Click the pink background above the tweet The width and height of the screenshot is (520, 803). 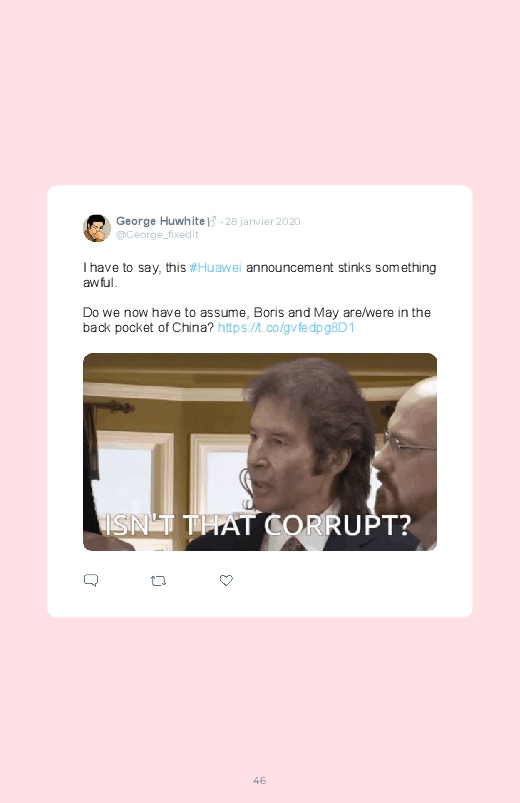point(260,92)
